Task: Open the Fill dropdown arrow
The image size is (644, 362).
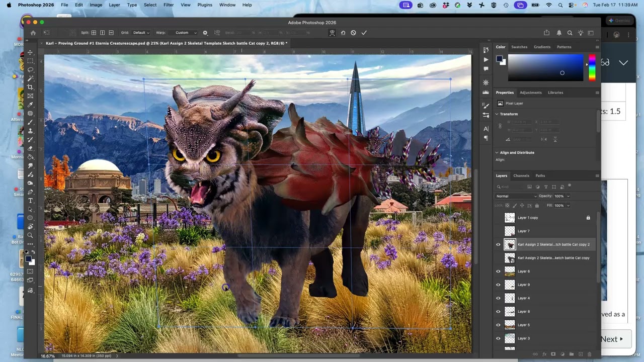Action: click(x=569, y=205)
